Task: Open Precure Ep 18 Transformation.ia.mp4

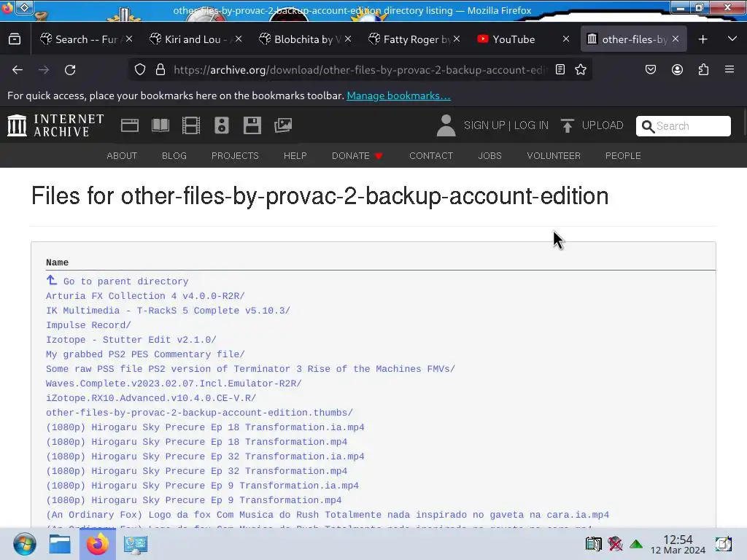Action: point(205,427)
